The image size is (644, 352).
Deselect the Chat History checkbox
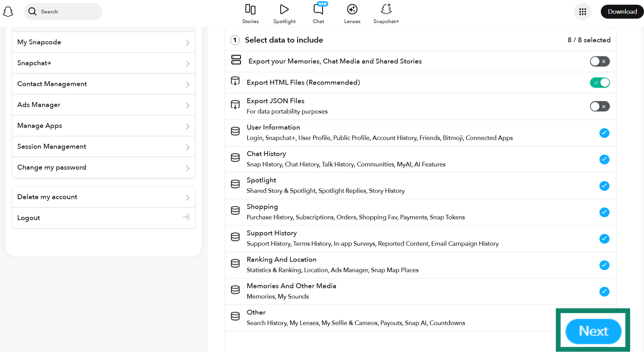(x=604, y=159)
